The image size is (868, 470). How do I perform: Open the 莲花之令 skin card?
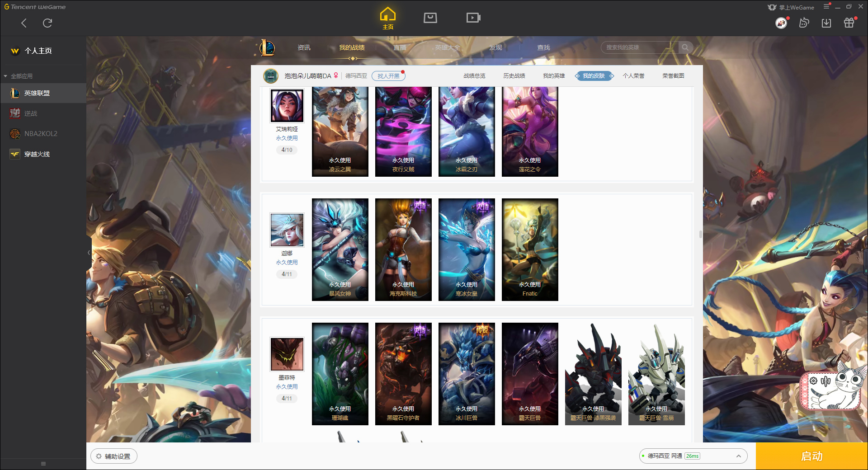click(530, 132)
